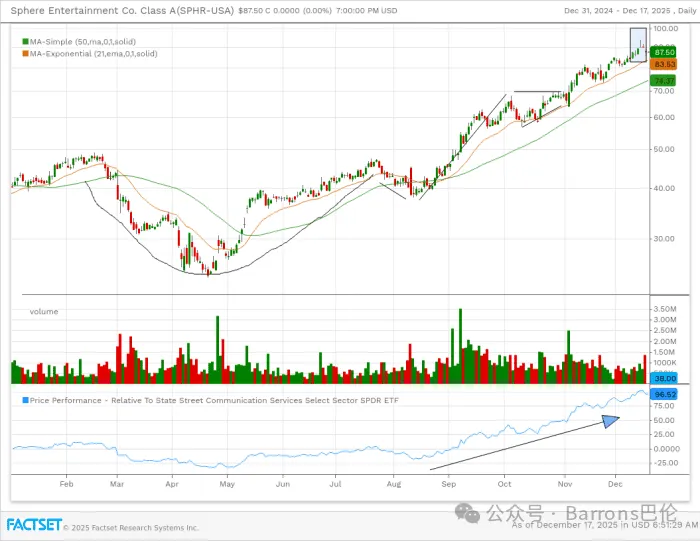700x541 pixels.
Task: Click the Mar label on the time axis
Action: pyautogui.click(x=117, y=484)
